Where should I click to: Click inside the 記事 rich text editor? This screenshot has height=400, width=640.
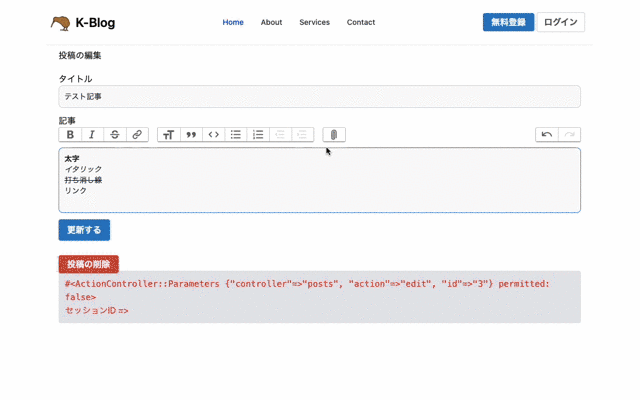point(320,180)
